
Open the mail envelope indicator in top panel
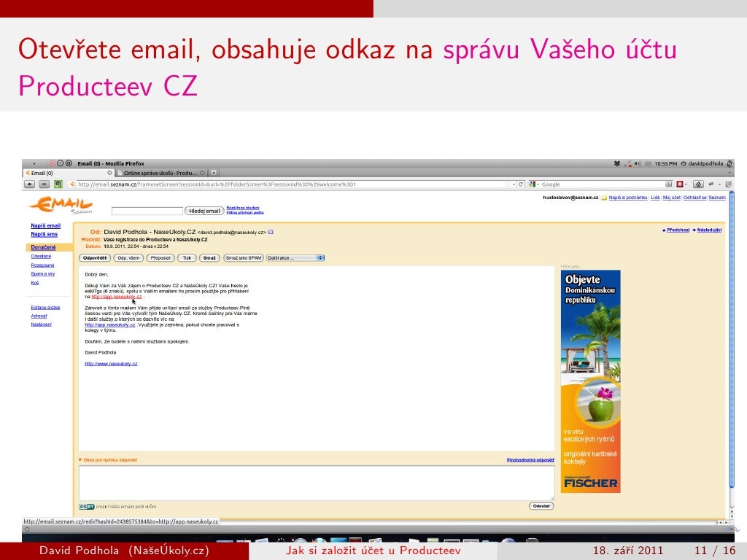[x=648, y=164]
